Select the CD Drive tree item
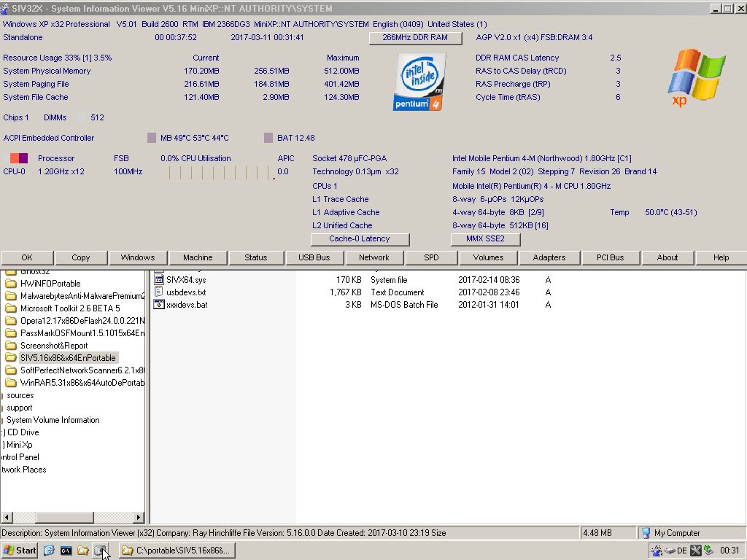This screenshot has height=560, width=747. (20, 432)
